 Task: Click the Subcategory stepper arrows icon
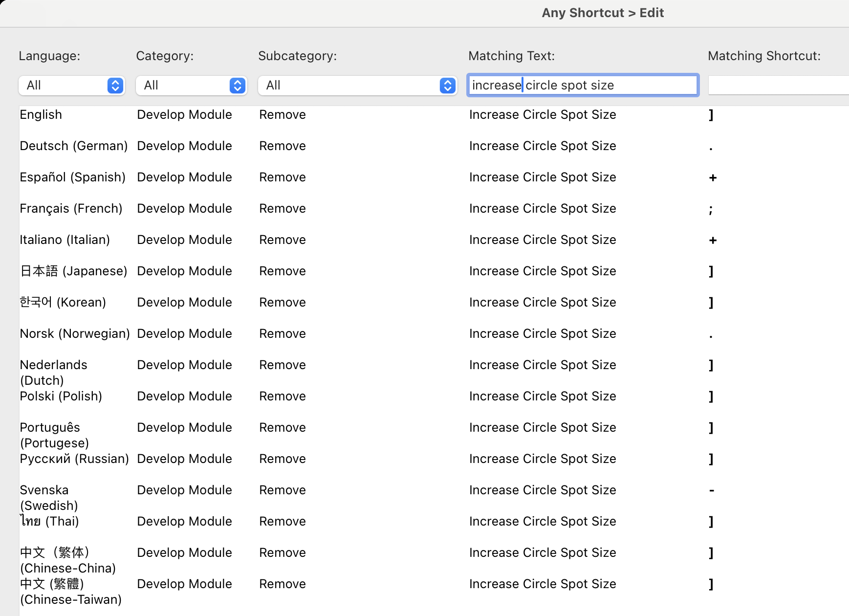[x=446, y=85]
